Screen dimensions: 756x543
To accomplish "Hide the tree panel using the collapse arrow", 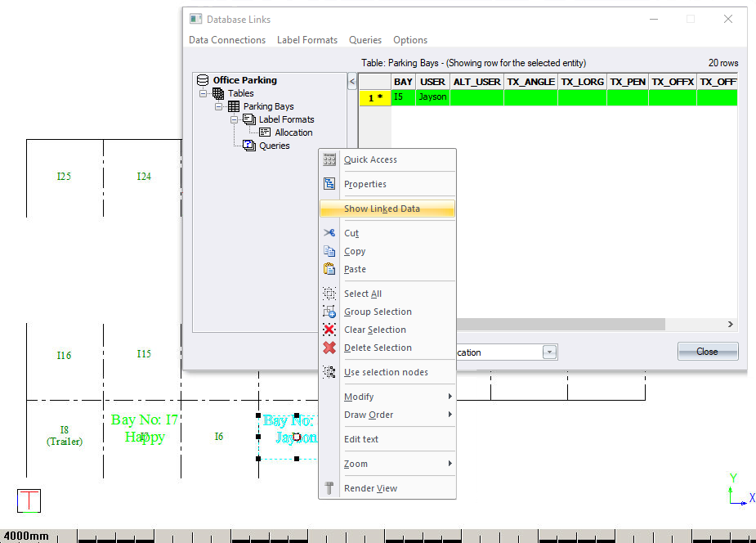I will pyautogui.click(x=352, y=81).
